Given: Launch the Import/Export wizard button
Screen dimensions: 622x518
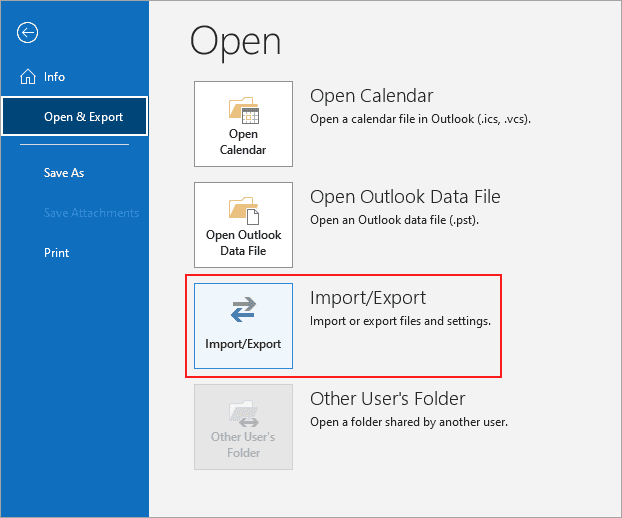Looking at the screenshot, I should click(243, 326).
